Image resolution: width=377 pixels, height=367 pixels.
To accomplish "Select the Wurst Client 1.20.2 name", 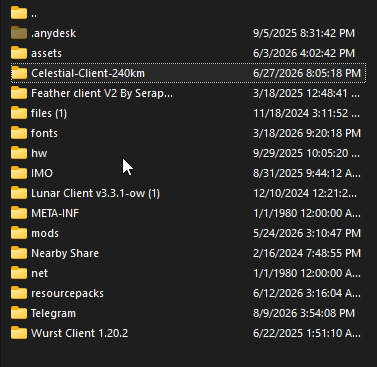I will point(79,333).
